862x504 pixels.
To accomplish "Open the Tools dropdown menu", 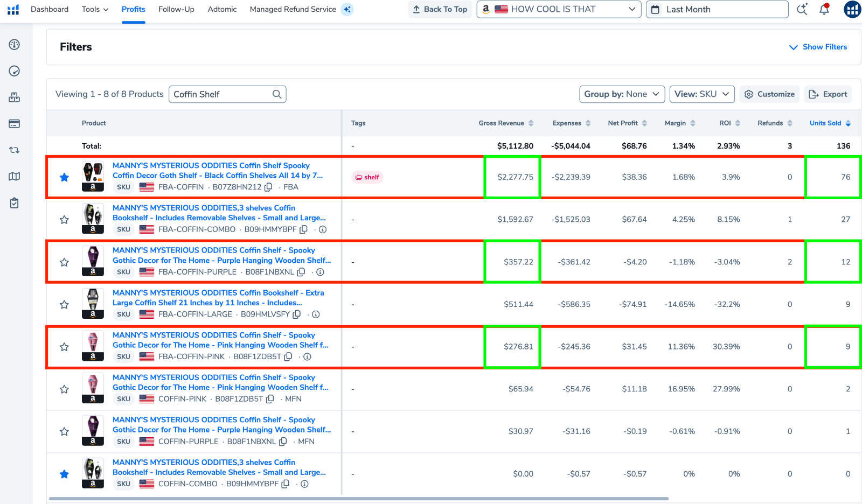I will click(95, 9).
